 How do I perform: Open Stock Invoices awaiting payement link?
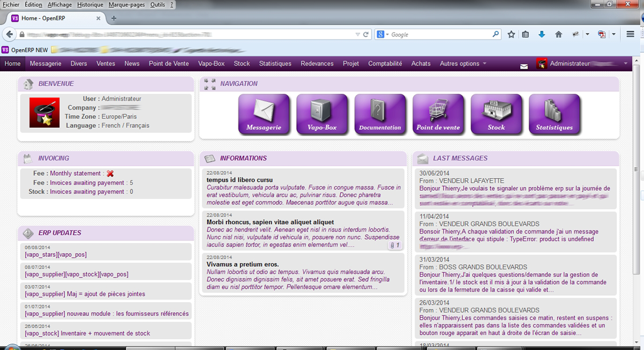[87, 191]
